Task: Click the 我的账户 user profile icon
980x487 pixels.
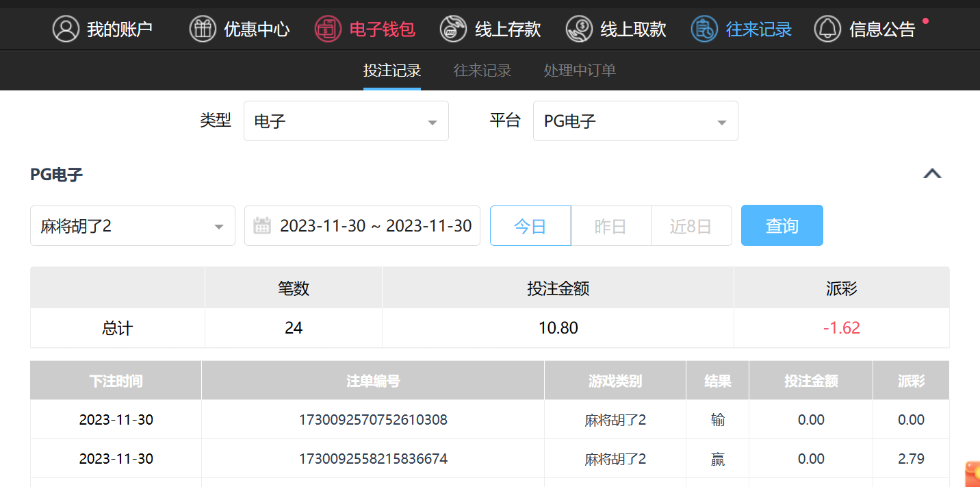Action: (66, 29)
